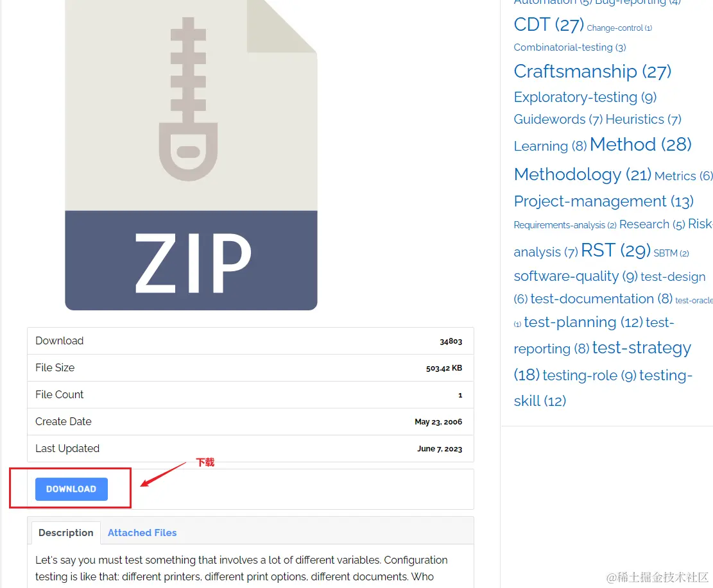
Task: Open the Guidewords (7) tag
Action: [558, 119]
